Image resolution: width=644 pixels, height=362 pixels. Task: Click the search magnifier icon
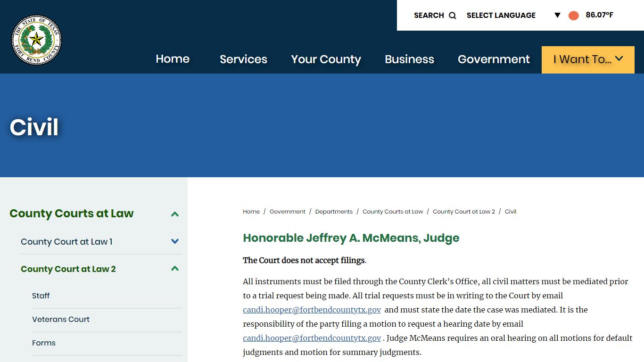click(x=453, y=16)
